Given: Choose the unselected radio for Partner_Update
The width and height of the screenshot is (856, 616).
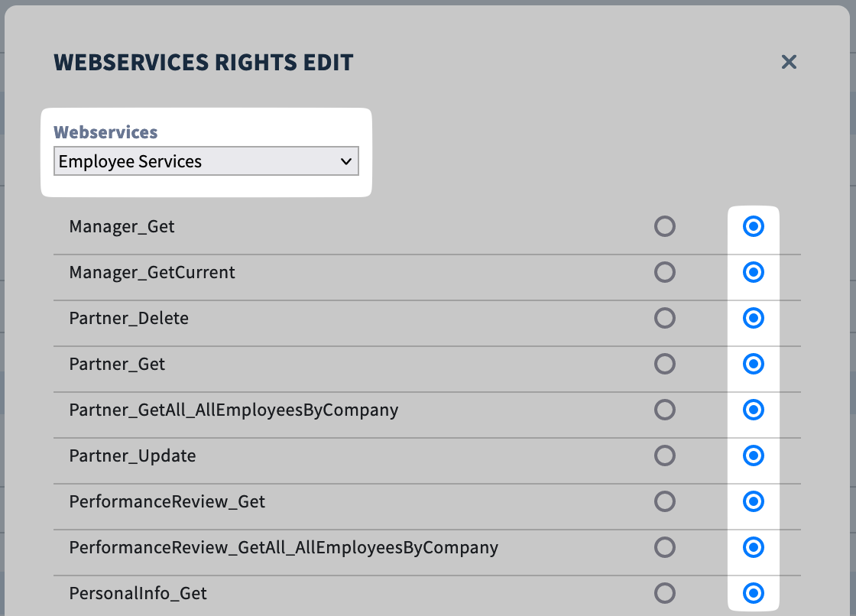Looking at the screenshot, I should tap(665, 456).
